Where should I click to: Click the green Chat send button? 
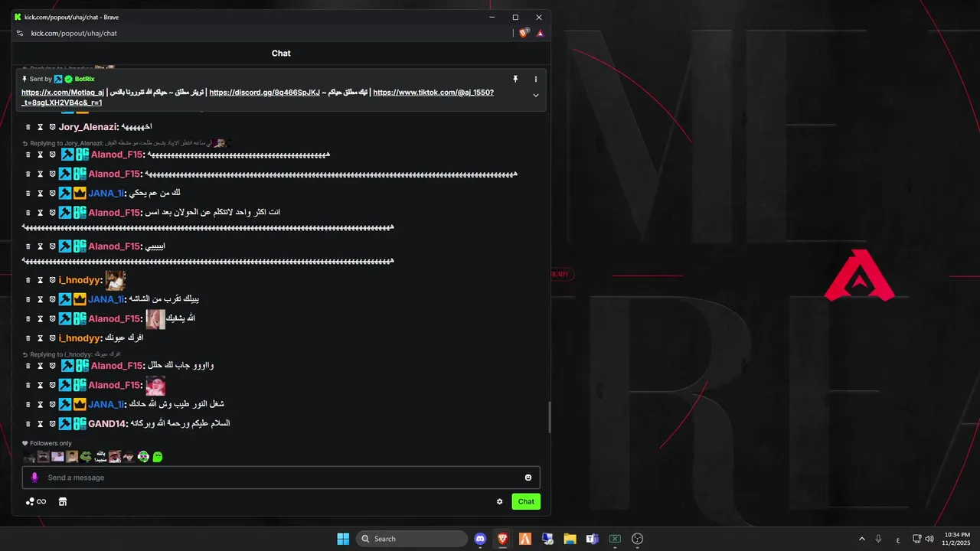coord(526,502)
